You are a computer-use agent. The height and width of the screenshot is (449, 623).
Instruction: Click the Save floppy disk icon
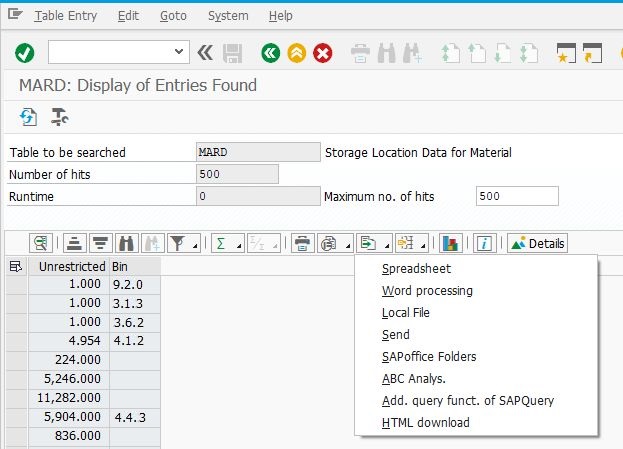[232, 53]
